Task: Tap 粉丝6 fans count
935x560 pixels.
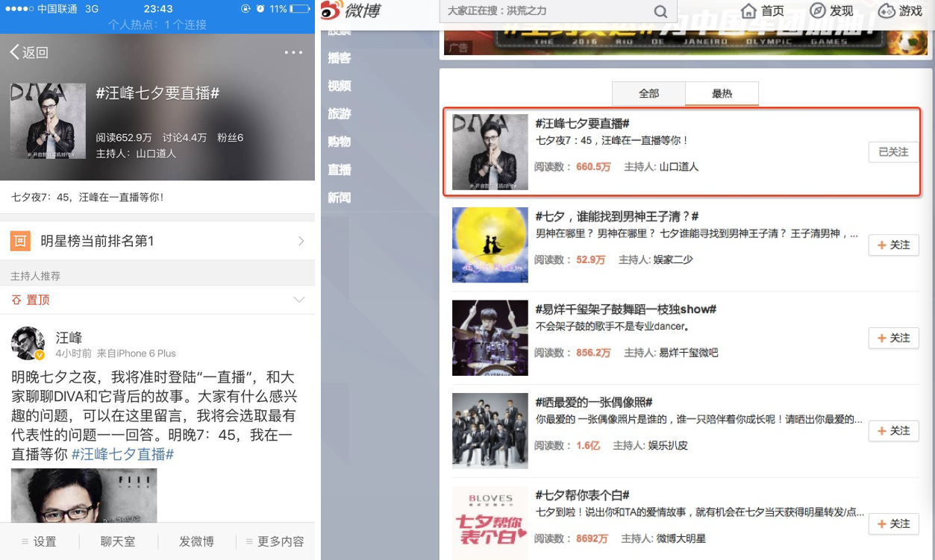Action: pos(230,138)
